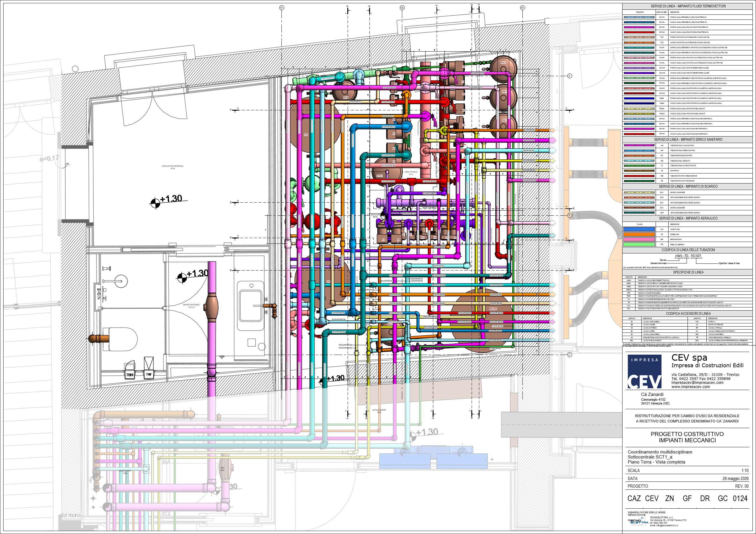The height and width of the screenshot is (534, 756).
Task: Click grid bubble C at lower right
Action: [x=569, y=355]
